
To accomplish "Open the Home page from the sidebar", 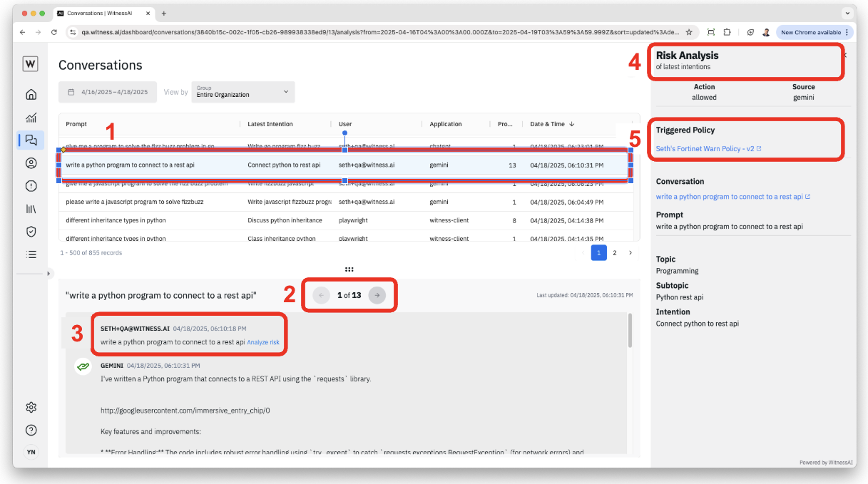I will click(31, 94).
